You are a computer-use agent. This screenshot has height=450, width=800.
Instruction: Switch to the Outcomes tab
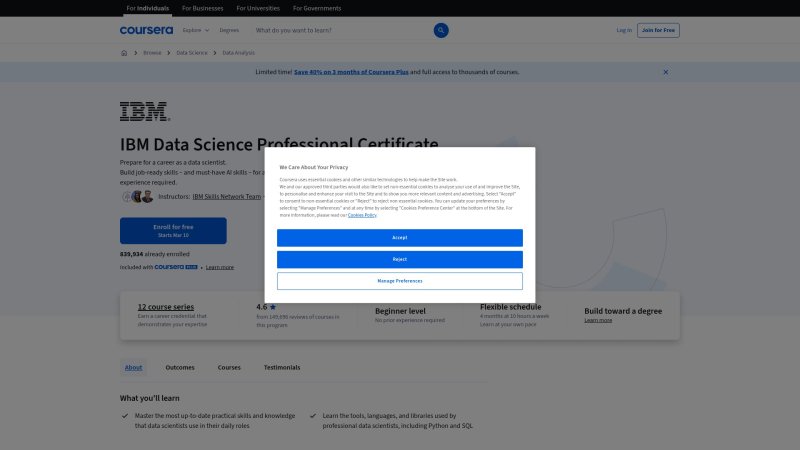coord(180,367)
